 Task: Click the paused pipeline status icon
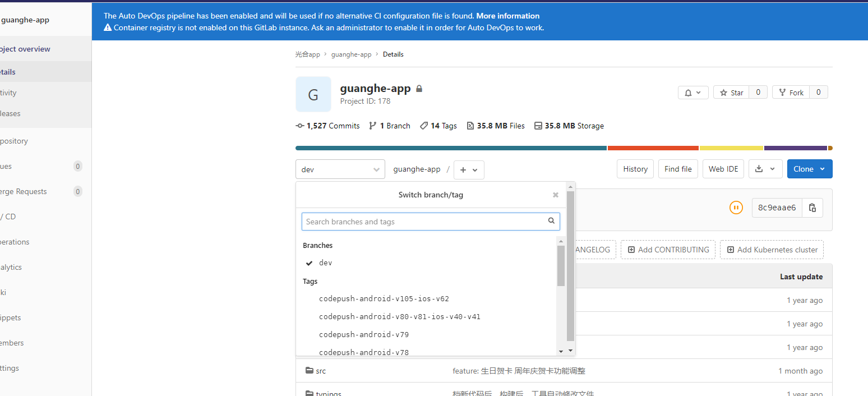[736, 208]
